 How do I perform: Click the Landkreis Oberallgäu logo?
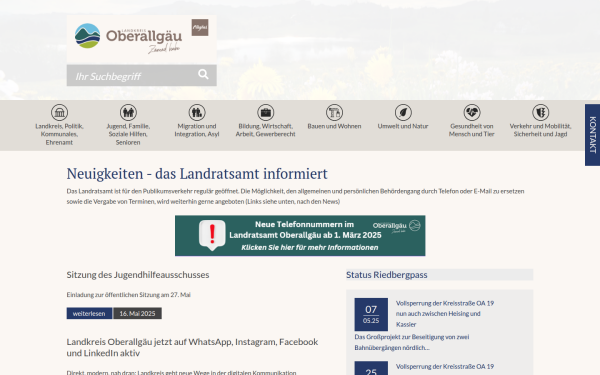[x=128, y=38]
